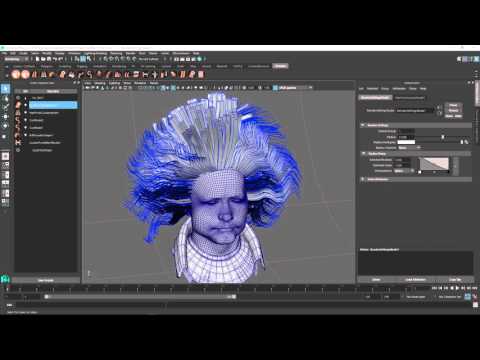
Task: Click the No Live Surface field
Action: (149, 59)
